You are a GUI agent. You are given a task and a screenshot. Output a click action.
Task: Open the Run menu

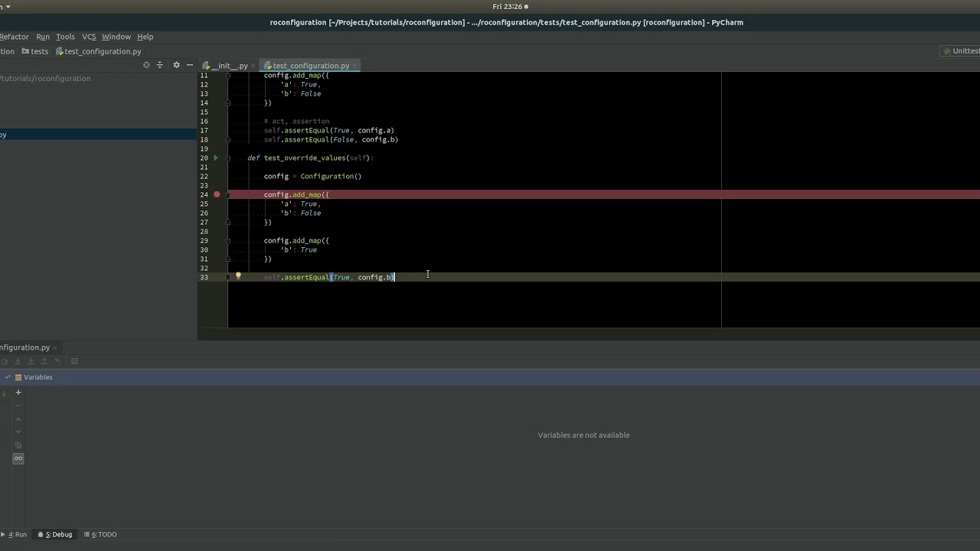43,37
